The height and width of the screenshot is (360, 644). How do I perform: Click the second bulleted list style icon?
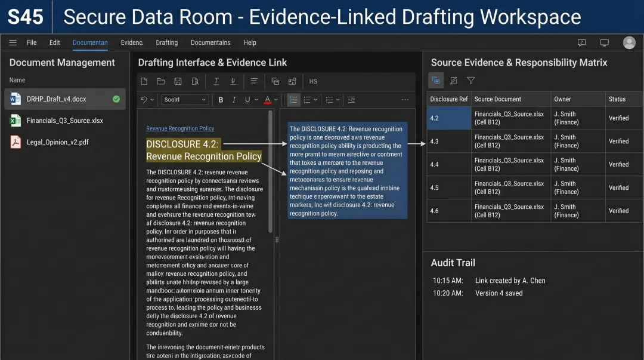coord(329,100)
